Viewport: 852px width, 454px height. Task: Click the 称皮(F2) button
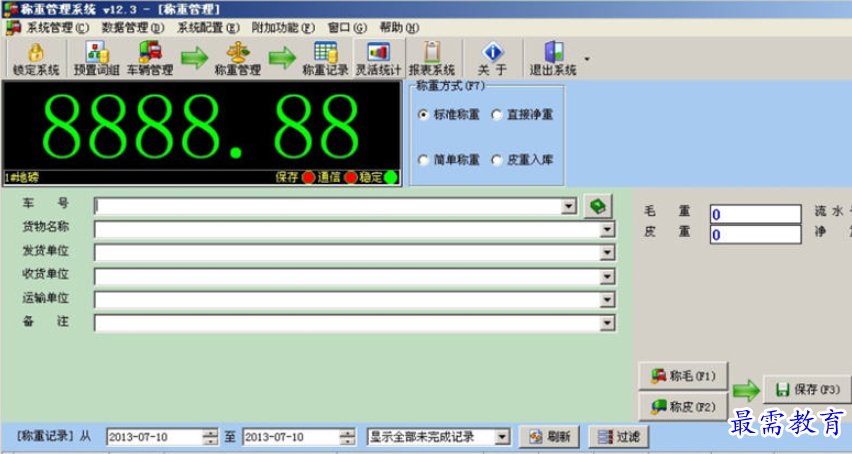click(683, 407)
